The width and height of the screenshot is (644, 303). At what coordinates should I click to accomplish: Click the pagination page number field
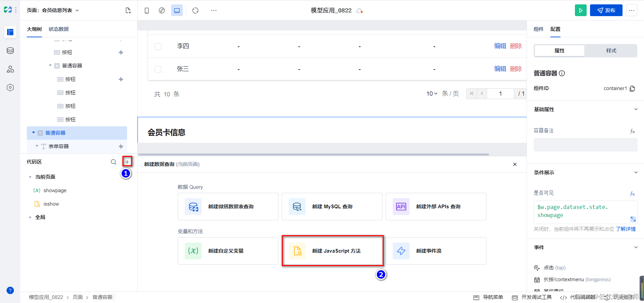pos(500,94)
